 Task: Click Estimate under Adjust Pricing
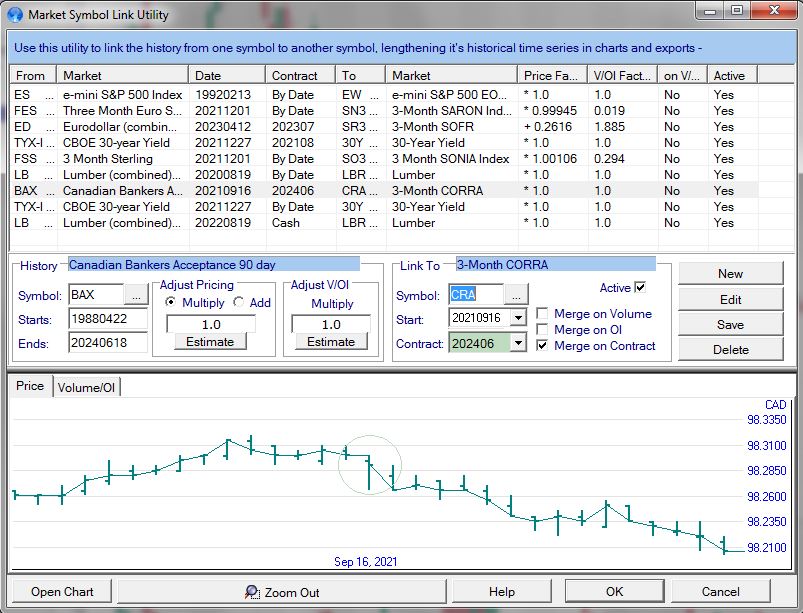(210, 342)
